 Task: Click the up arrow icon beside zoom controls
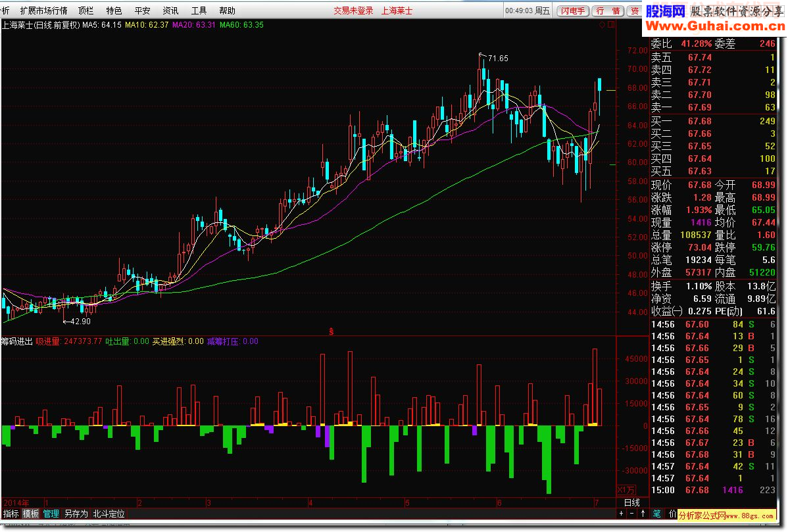click(642, 514)
